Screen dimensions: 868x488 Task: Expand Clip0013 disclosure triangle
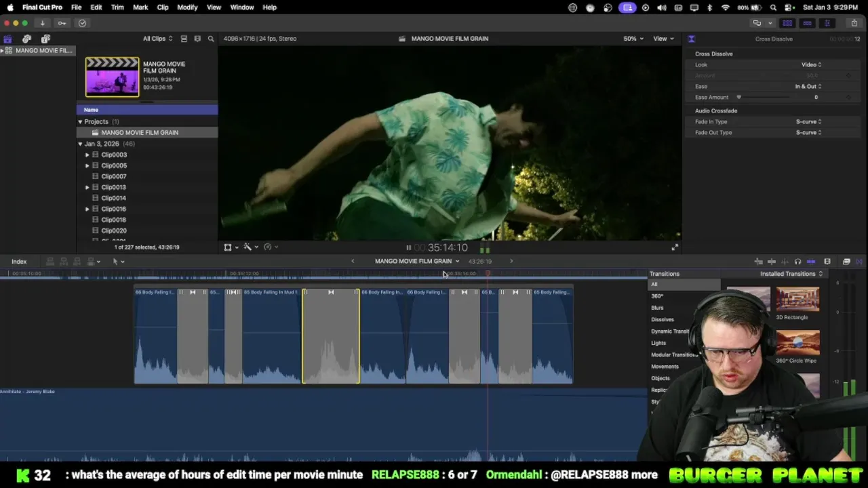click(x=87, y=187)
